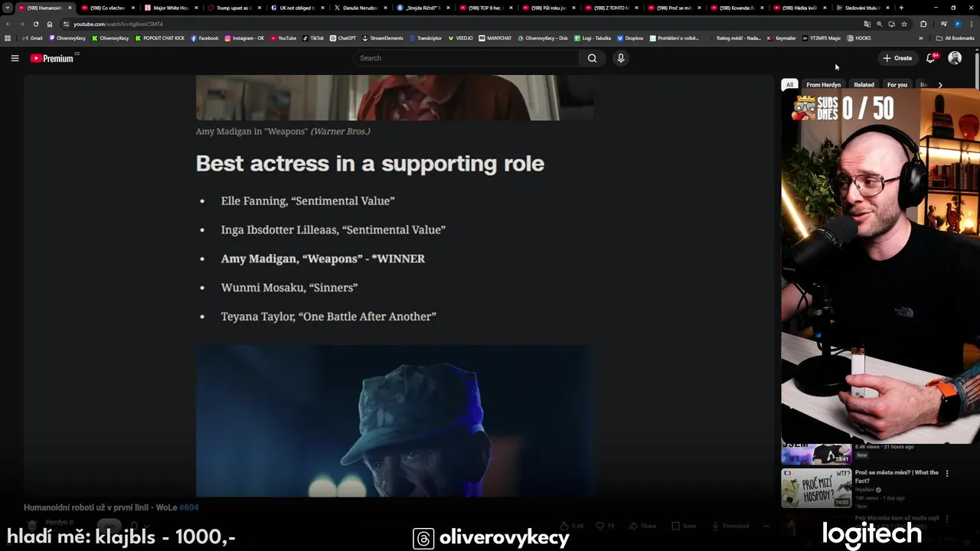Viewport: 980px width, 551px height.
Task: Open Dropbox bookmark
Action: point(630,37)
